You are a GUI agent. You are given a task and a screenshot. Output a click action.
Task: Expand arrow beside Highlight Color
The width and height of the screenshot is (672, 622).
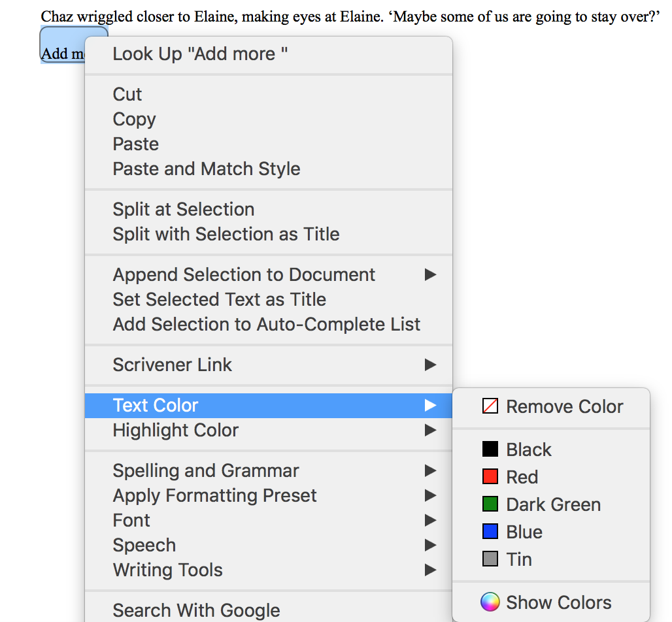pyautogui.click(x=430, y=430)
